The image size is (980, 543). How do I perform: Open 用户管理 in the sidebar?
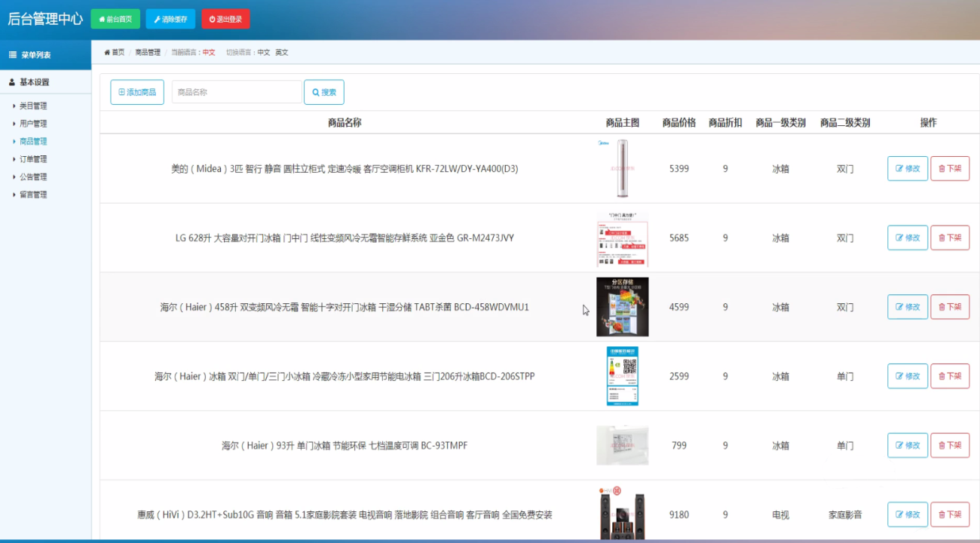pos(33,124)
